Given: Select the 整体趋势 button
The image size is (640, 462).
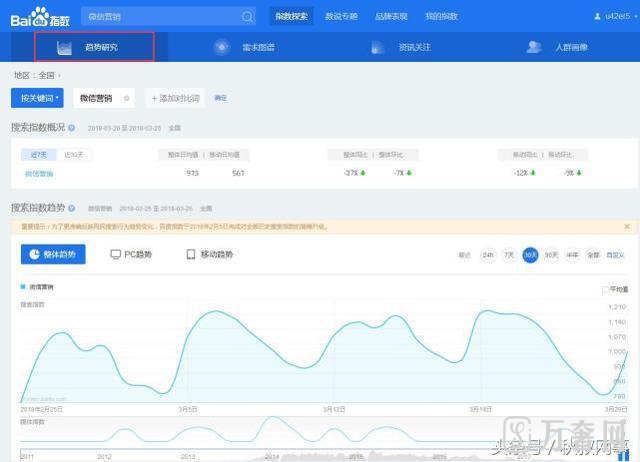Looking at the screenshot, I should coord(53,254).
